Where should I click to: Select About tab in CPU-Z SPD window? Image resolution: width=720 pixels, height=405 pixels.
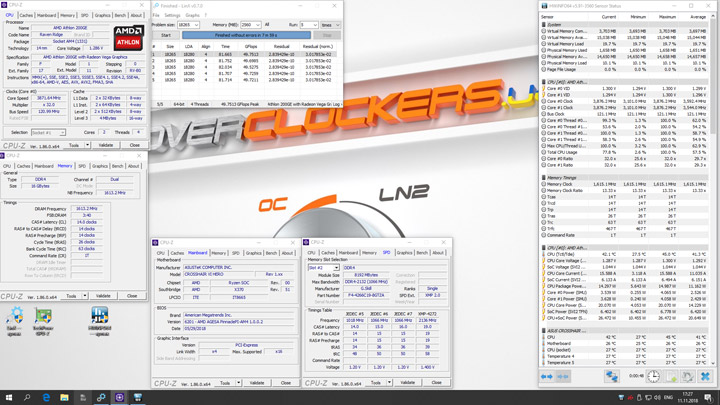pyautogui.click(x=438, y=253)
